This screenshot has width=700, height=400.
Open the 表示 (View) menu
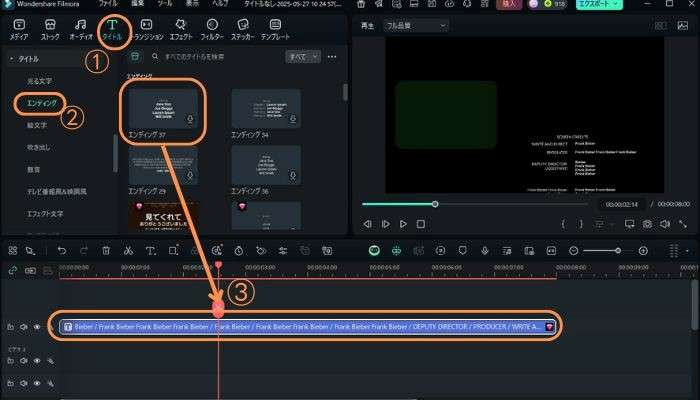pos(192,4)
